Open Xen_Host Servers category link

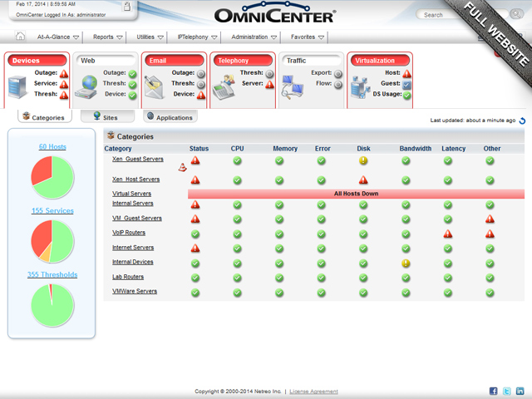[x=135, y=180]
